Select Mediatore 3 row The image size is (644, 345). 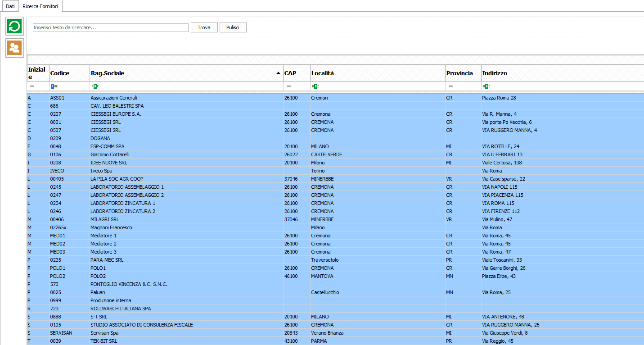pos(335,252)
